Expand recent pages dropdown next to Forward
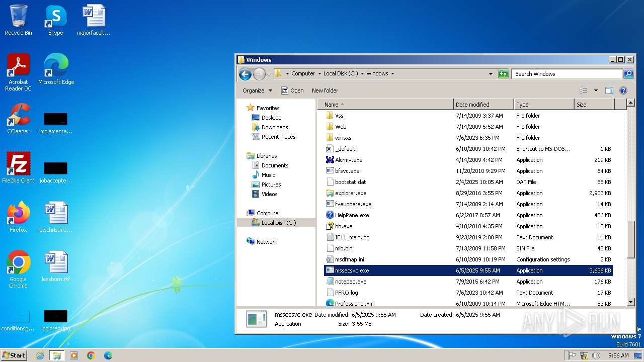Image resolution: width=644 pixels, height=362 pixels. coord(269,74)
